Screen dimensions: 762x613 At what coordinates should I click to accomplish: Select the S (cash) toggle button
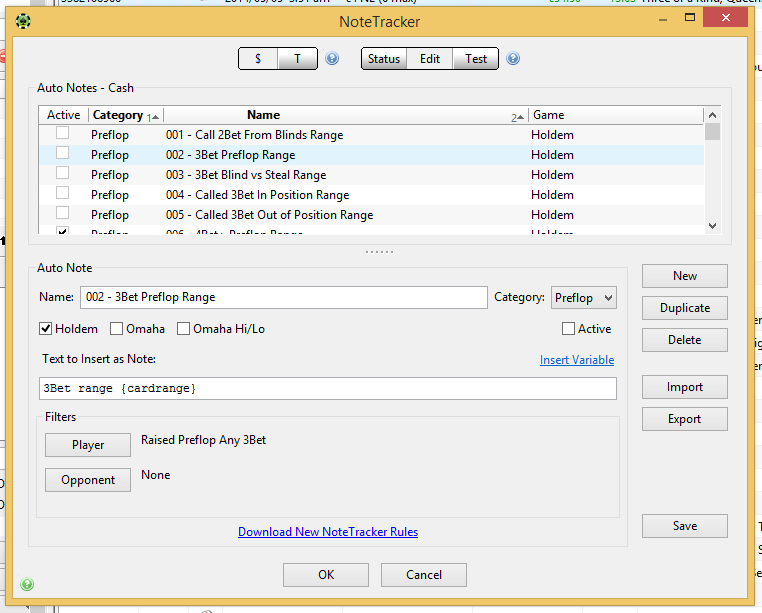(x=258, y=59)
